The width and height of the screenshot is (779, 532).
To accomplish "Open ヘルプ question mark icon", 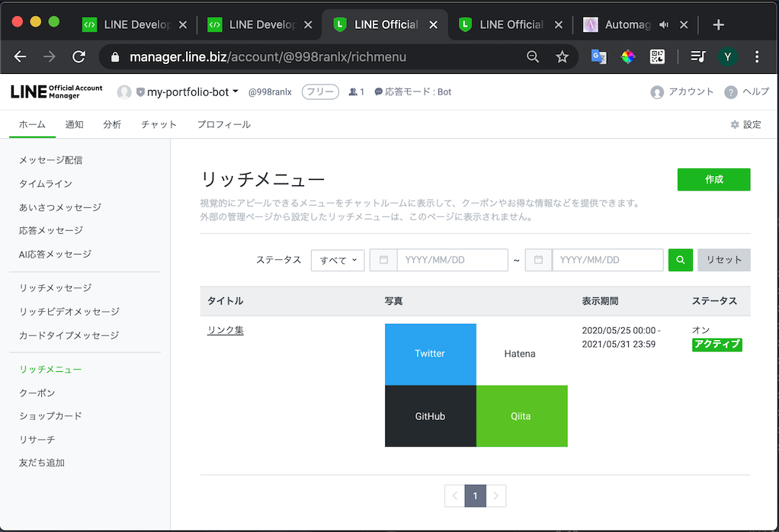I will (x=731, y=92).
